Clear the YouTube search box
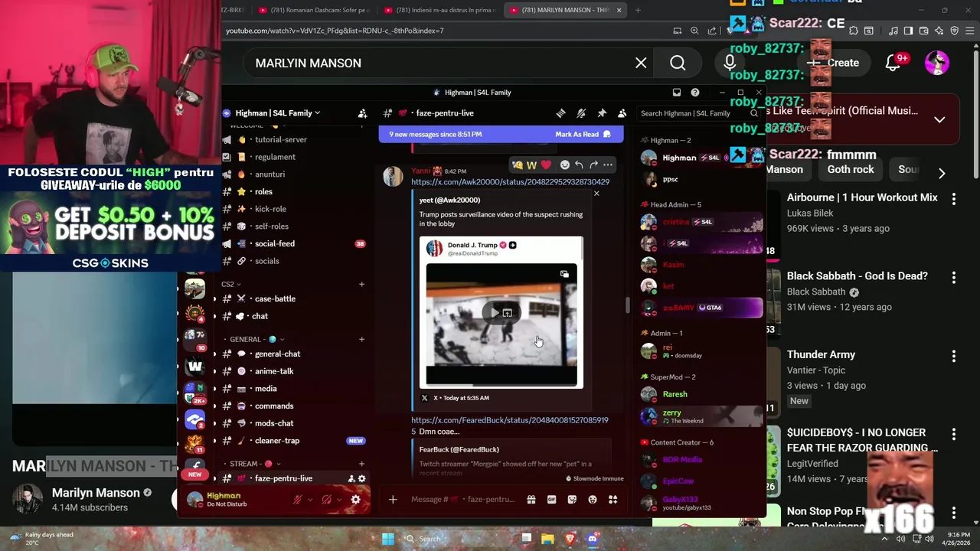980x551 pixels. tap(641, 63)
